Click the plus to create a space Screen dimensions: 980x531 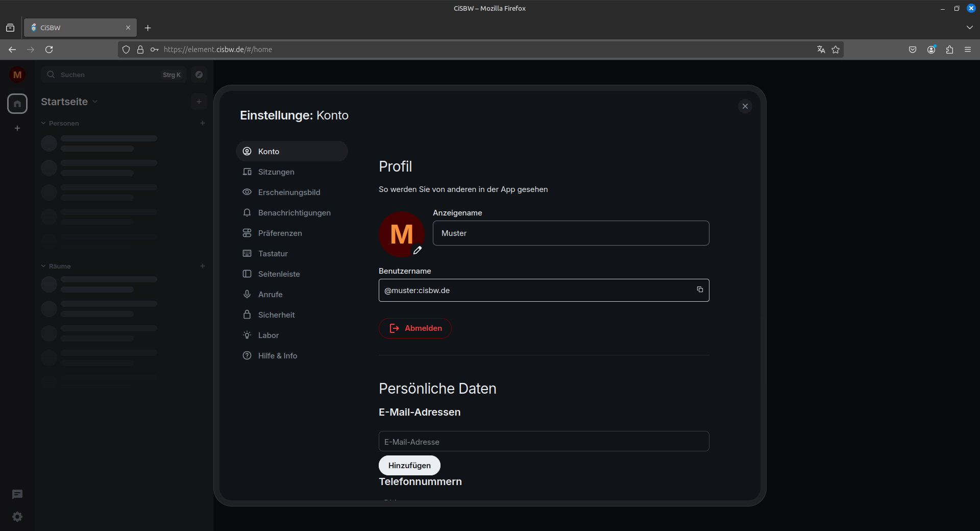click(x=17, y=128)
